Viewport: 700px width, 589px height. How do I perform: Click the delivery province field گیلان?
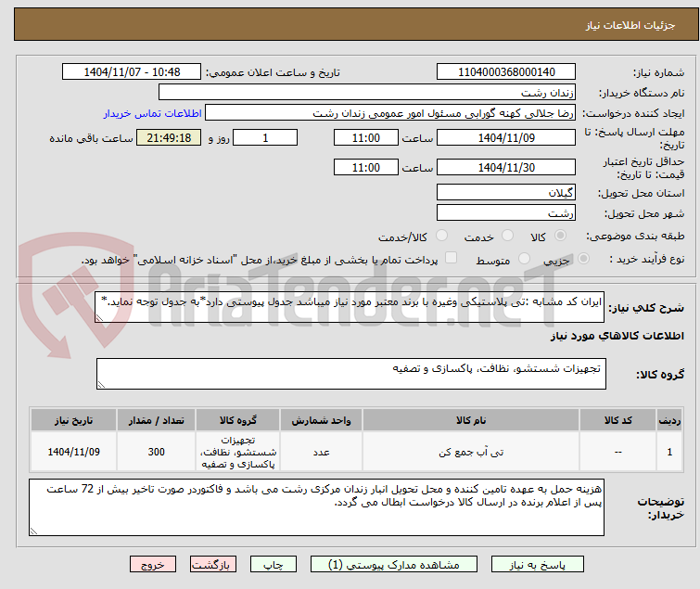(506, 192)
